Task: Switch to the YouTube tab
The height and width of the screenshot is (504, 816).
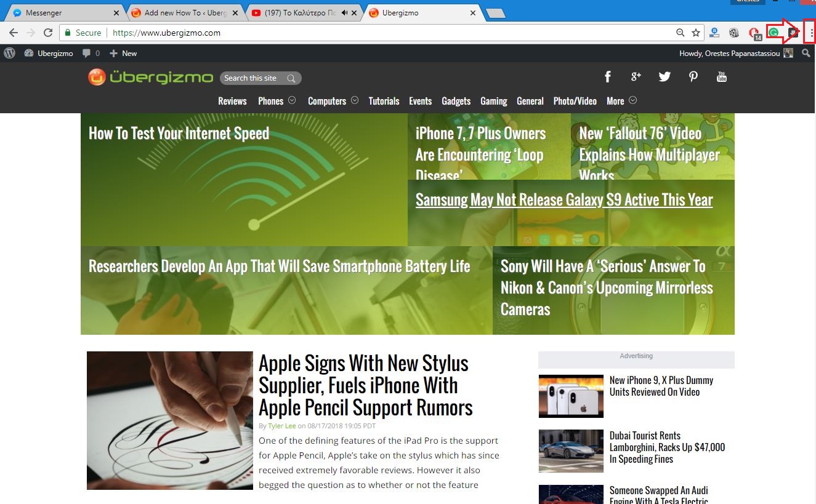Action: (302, 13)
